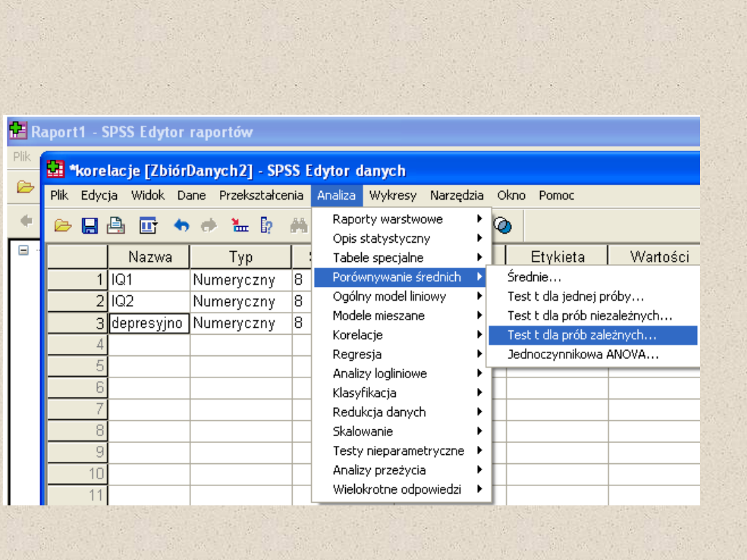Click the Open file folder icon
This screenshot has height=560, width=747.
coord(64,225)
